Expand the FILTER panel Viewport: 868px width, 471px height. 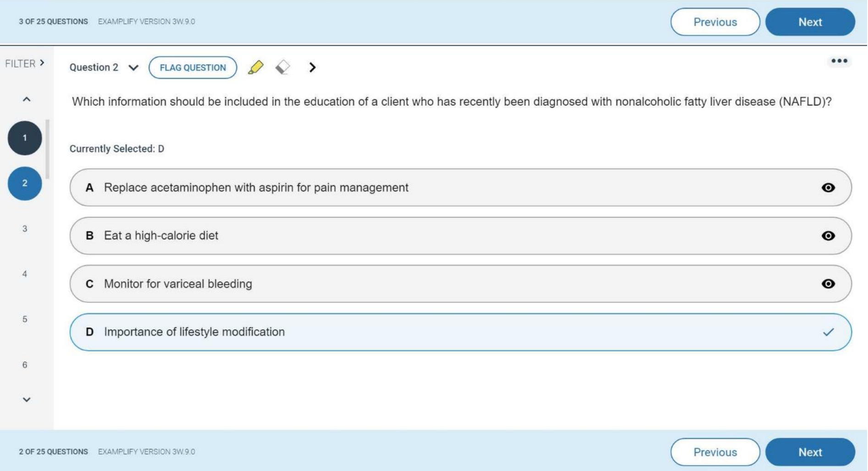point(25,63)
